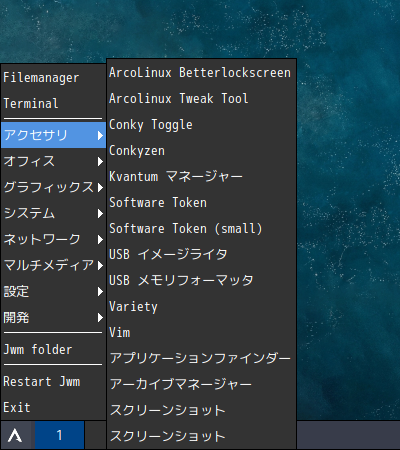Launch ArcoLinux Betterlockscreen
The image size is (400, 450).
point(201,73)
